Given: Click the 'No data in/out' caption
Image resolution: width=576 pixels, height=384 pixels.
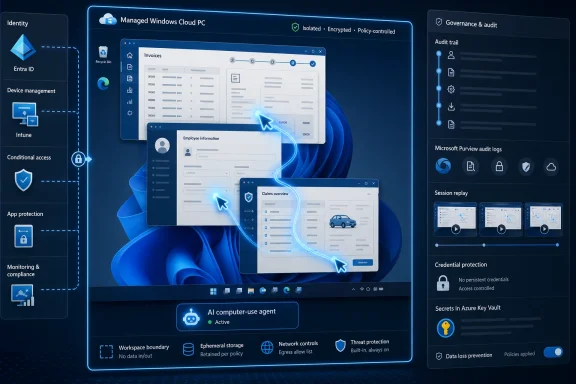Looking at the screenshot, I should [x=135, y=356].
